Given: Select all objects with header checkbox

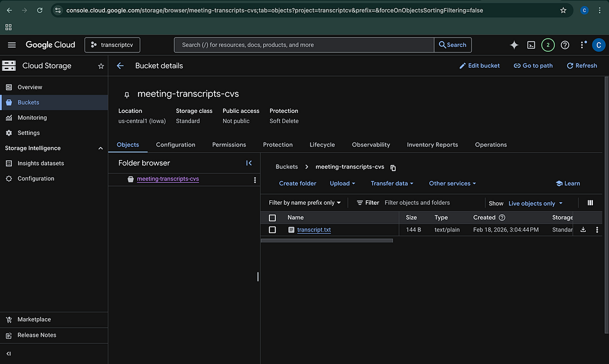Looking at the screenshot, I should 272,218.
